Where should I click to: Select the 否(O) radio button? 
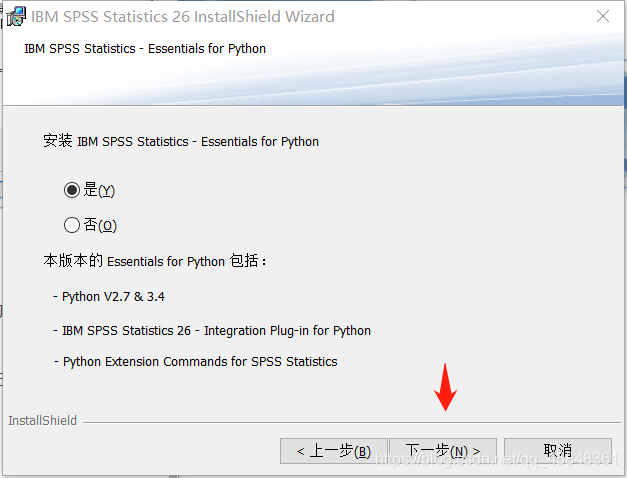(72, 225)
